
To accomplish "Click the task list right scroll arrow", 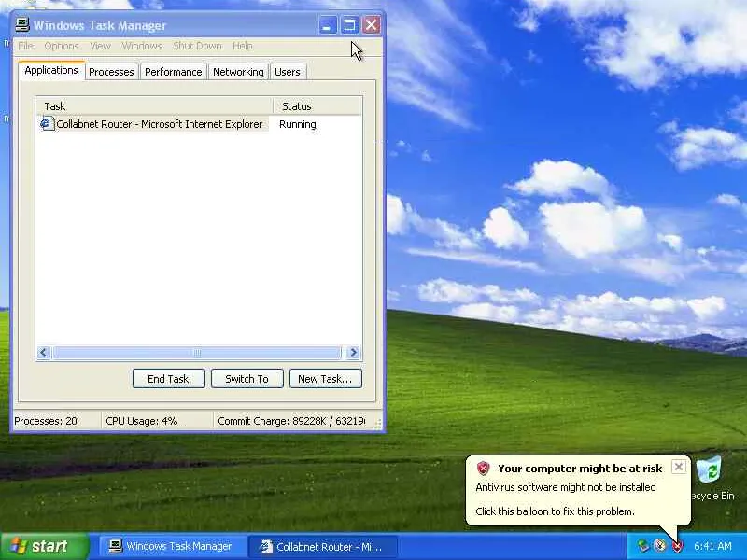I will coord(353,353).
